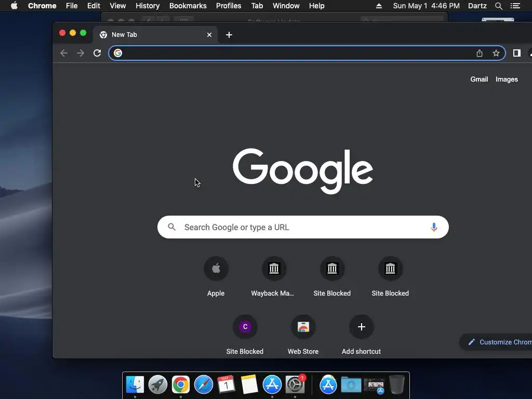Click the date and time in menu bar
The image size is (532, 399).
426,6
